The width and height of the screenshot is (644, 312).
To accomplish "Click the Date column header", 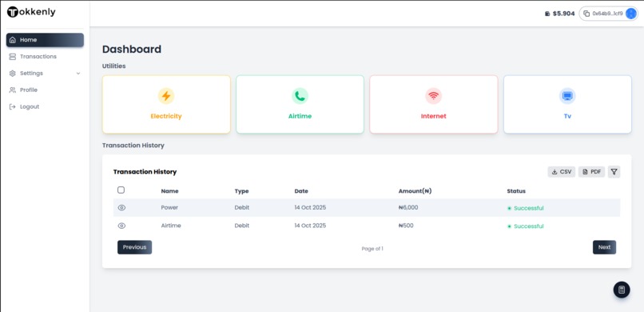I will [x=301, y=191].
